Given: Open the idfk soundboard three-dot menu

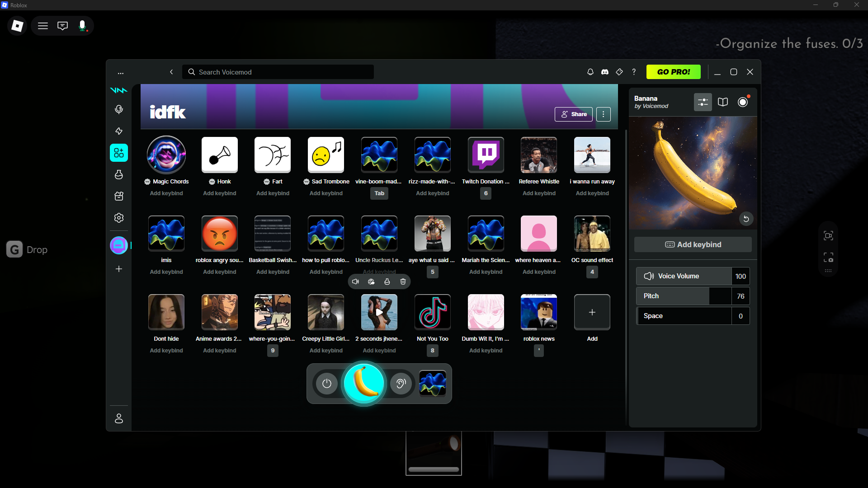Looking at the screenshot, I should [x=603, y=114].
